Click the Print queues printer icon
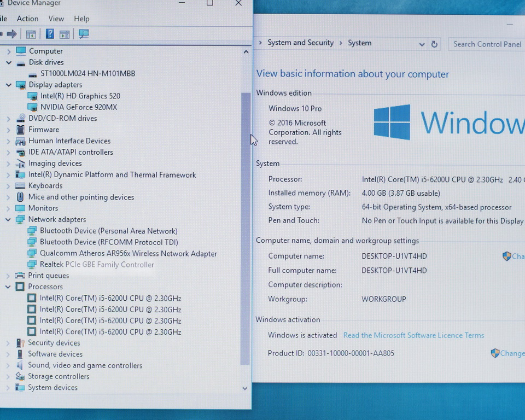Image resolution: width=525 pixels, height=420 pixels. 20,275
